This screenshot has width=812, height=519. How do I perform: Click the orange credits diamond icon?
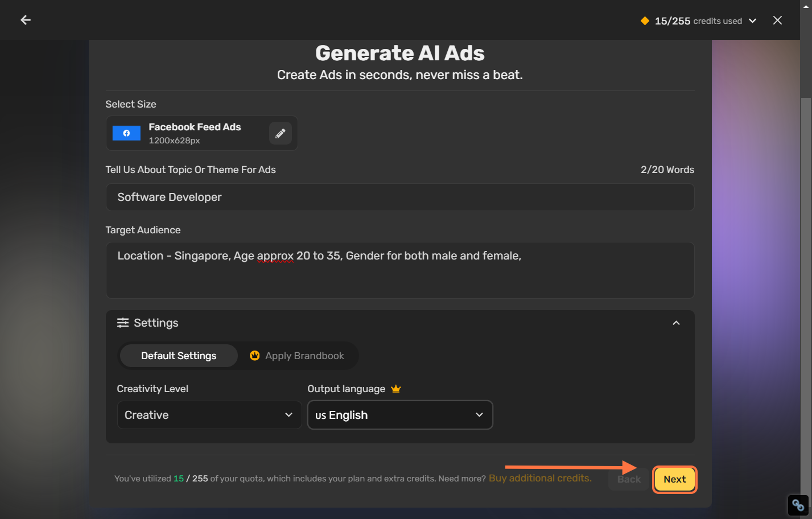tap(645, 21)
